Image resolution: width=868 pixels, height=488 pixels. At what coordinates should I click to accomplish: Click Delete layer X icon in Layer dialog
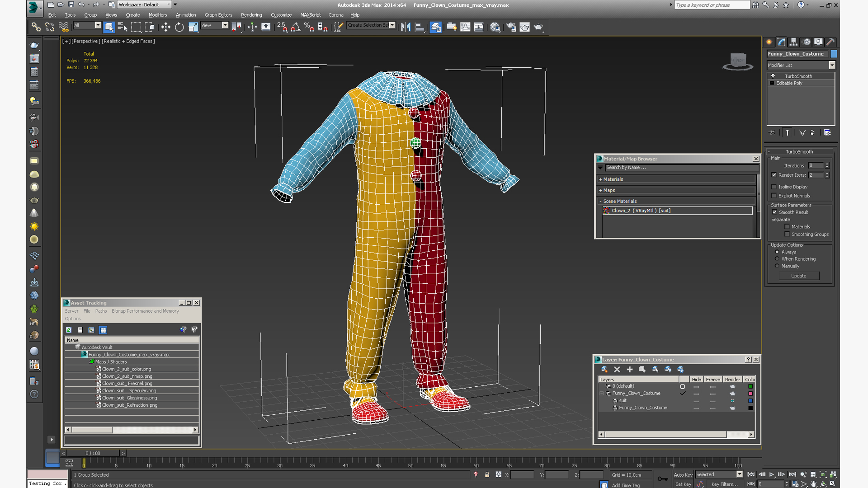tap(617, 370)
